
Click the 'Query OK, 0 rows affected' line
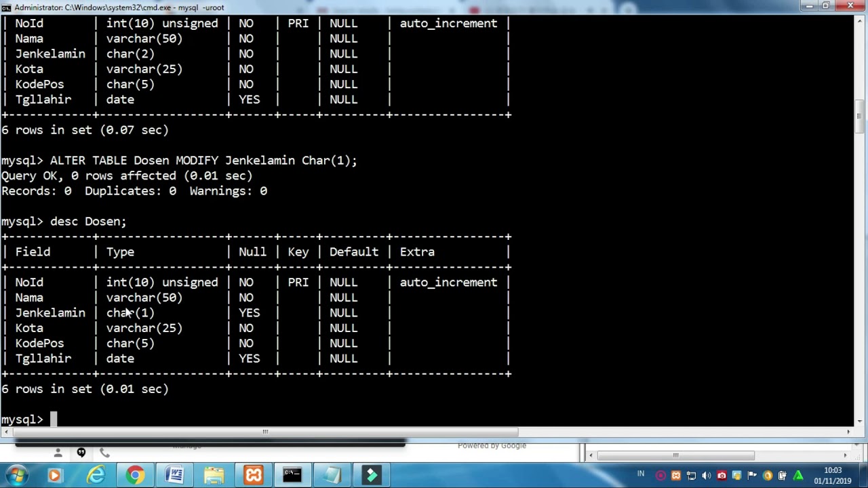click(x=127, y=176)
